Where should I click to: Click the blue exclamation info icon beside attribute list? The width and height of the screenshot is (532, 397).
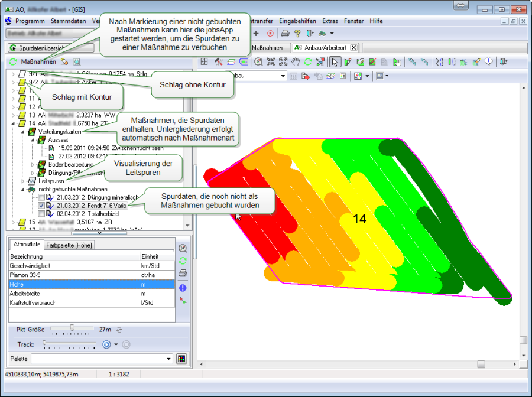click(x=183, y=288)
